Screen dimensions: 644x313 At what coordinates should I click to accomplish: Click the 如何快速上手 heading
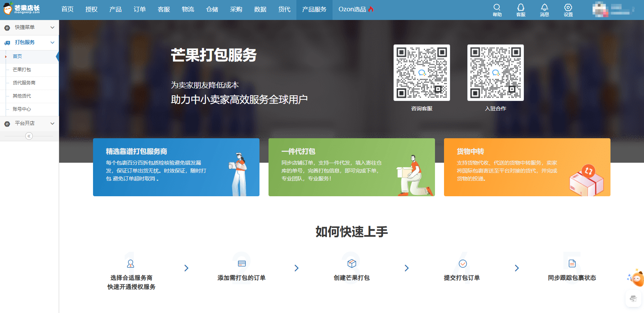352,232
